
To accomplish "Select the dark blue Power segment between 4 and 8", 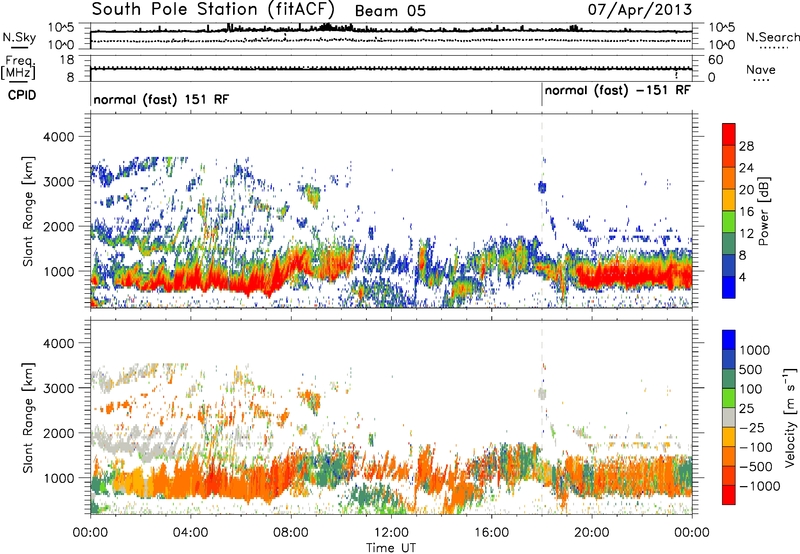I will pos(729,266).
